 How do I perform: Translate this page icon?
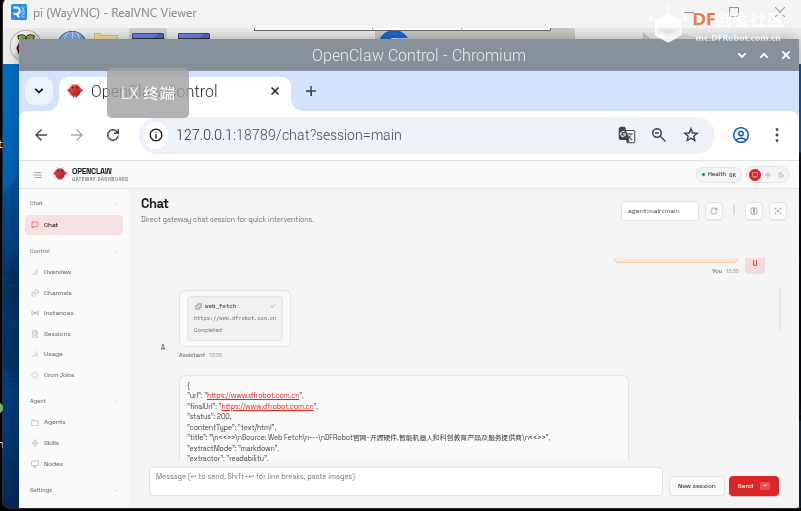tap(627, 135)
